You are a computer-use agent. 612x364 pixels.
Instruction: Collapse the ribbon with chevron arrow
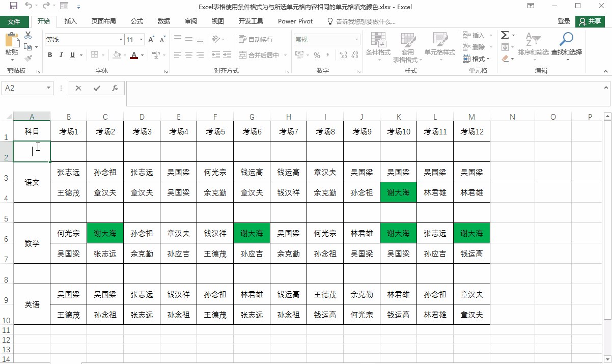[x=605, y=71]
